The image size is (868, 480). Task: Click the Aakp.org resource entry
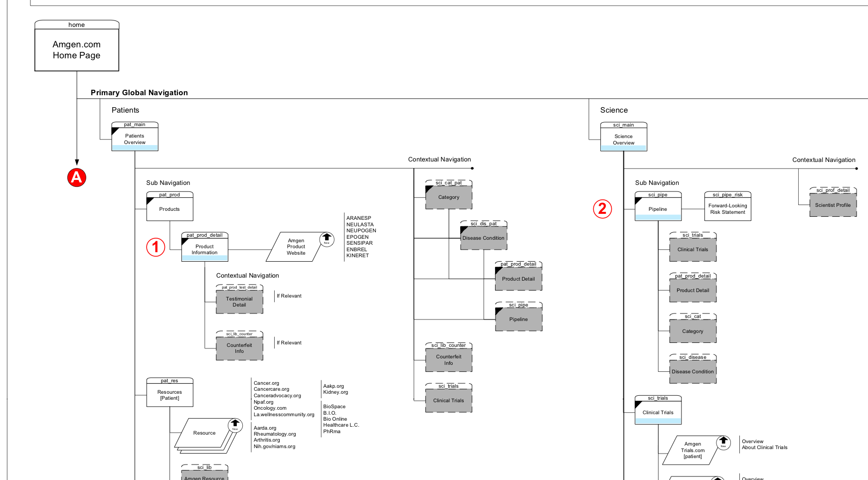click(334, 386)
